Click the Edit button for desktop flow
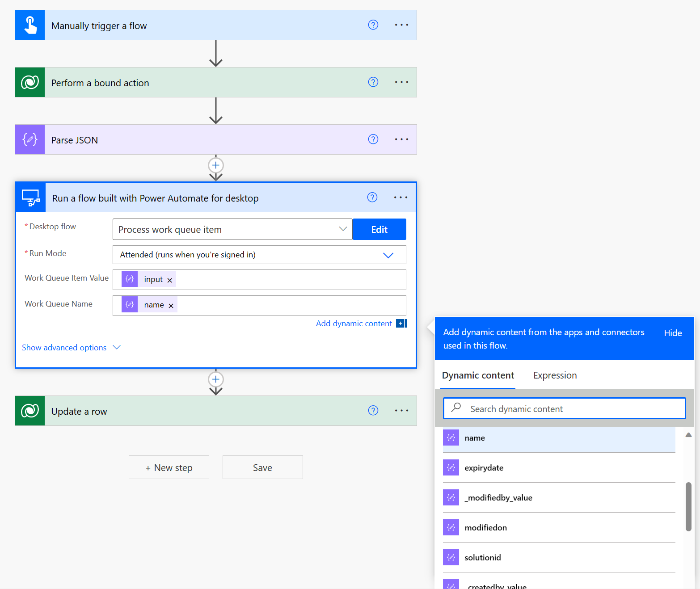Image resolution: width=700 pixels, height=589 pixels. click(x=379, y=229)
